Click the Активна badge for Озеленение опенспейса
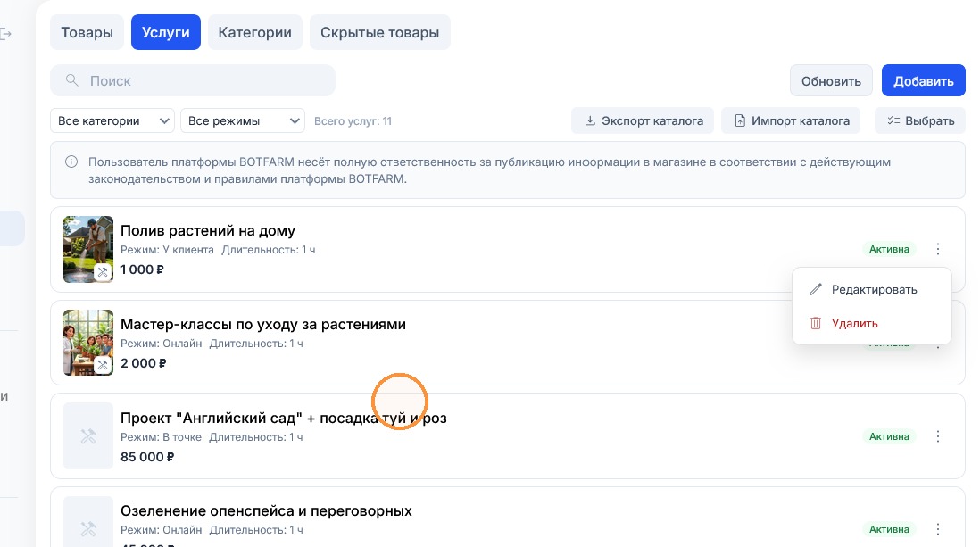980x547 pixels. pos(889,529)
